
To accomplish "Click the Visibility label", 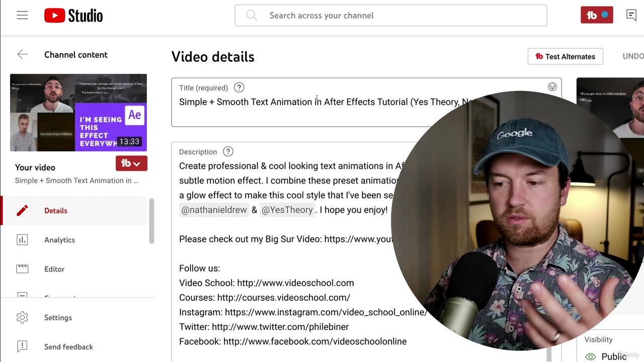I will (x=598, y=340).
